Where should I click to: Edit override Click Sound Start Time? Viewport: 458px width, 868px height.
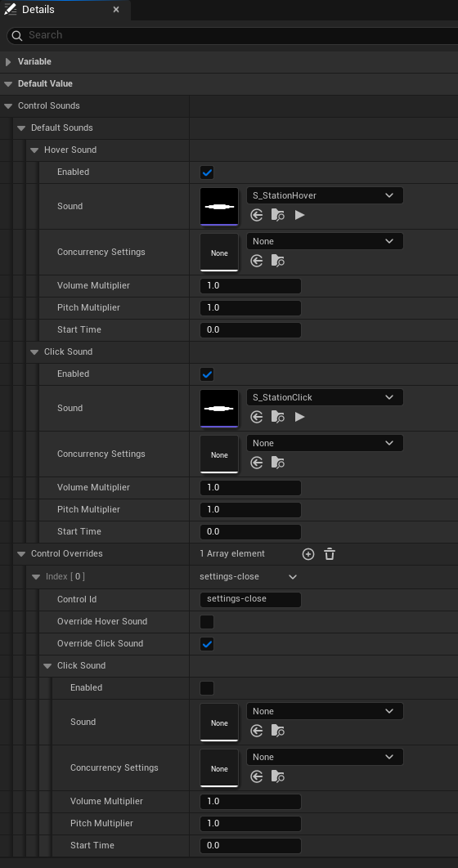(250, 846)
